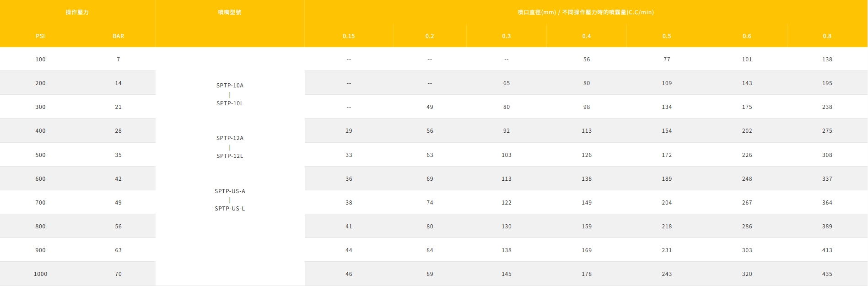Click the BAR column header
The image size is (868, 286).
click(118, 36)
